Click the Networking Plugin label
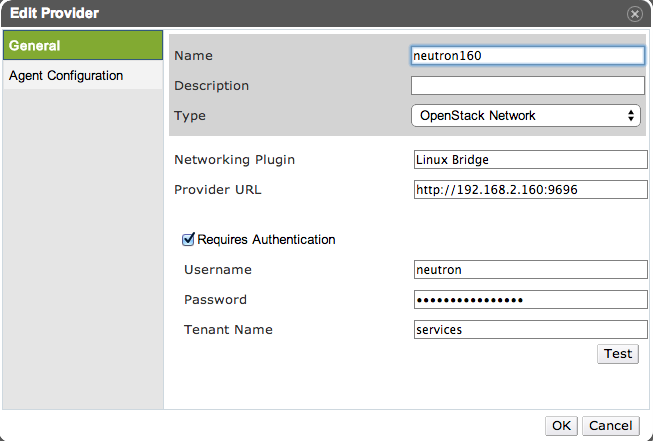Viewport: 653px width, 441px height. pyautogui.click(x=234, y=159)
